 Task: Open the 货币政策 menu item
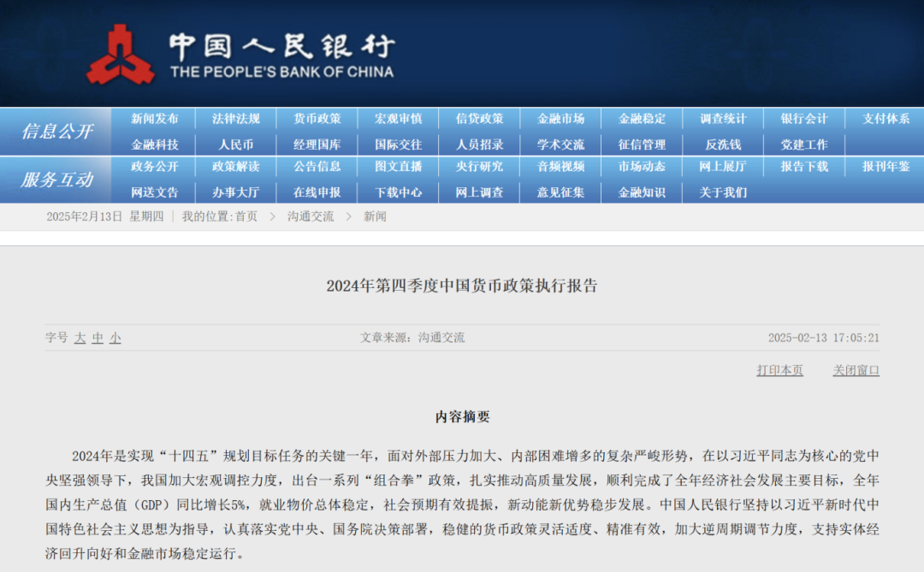pyautogui.click(x=317, y=119)
